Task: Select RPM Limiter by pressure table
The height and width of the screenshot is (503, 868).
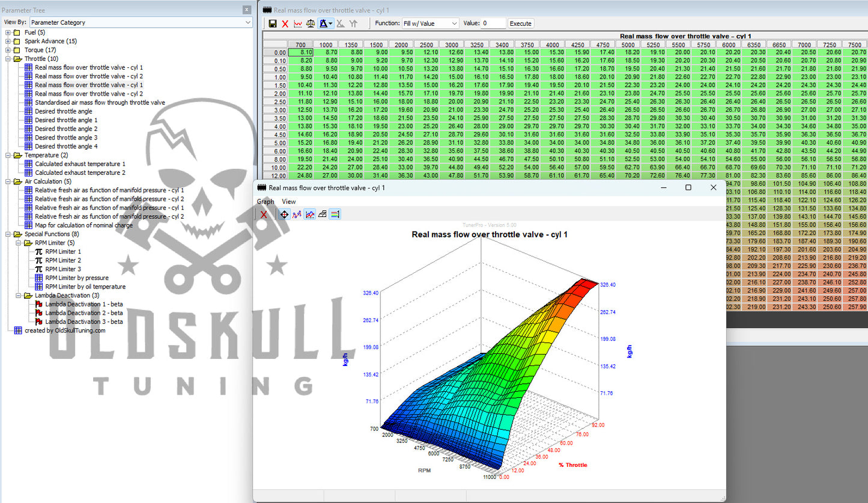Action: pos(76,278)
